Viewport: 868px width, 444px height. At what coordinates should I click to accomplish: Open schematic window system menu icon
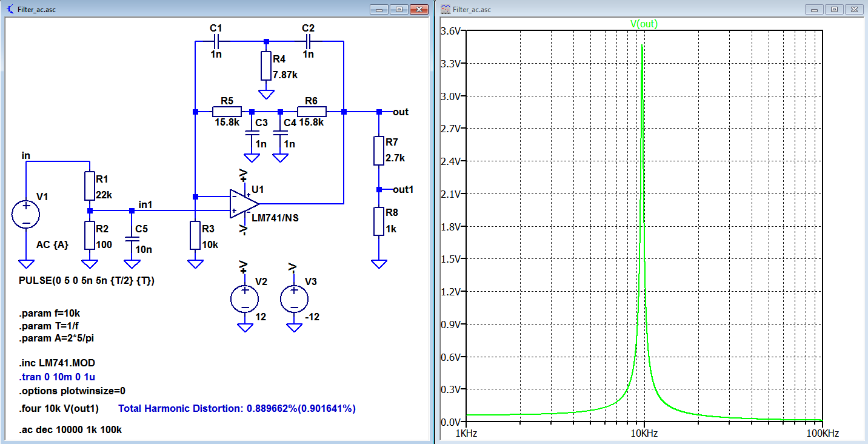[10, 9]
